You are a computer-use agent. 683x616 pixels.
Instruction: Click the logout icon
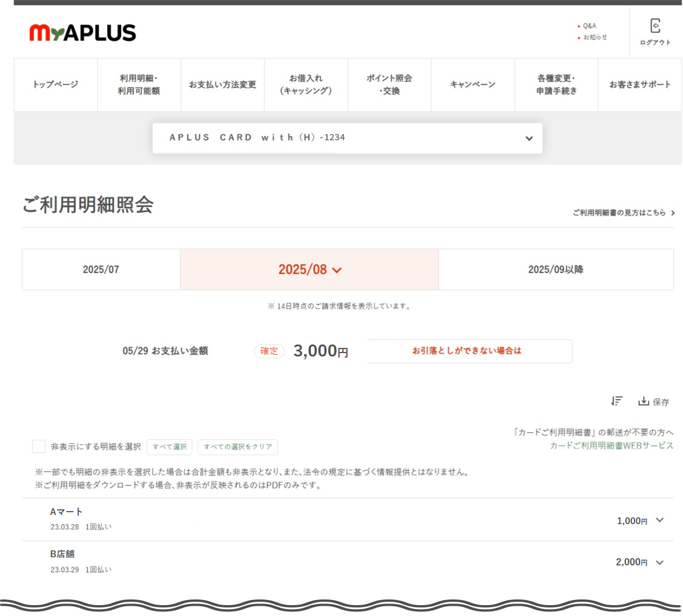click(x=655, y=26)
